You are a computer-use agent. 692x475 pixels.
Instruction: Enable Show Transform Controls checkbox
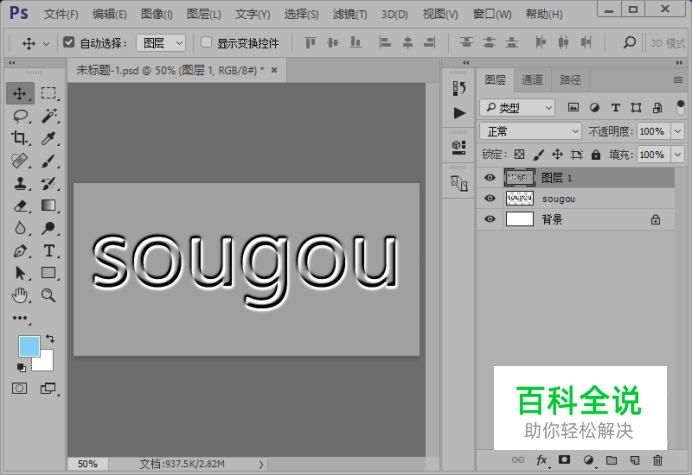click(x=206, y=42)
